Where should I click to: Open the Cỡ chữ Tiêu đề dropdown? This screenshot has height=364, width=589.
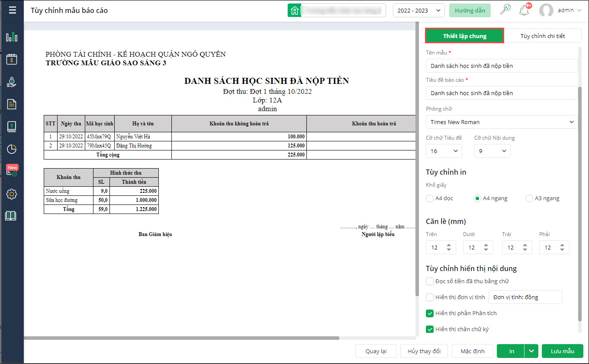(x=444, y=151)
